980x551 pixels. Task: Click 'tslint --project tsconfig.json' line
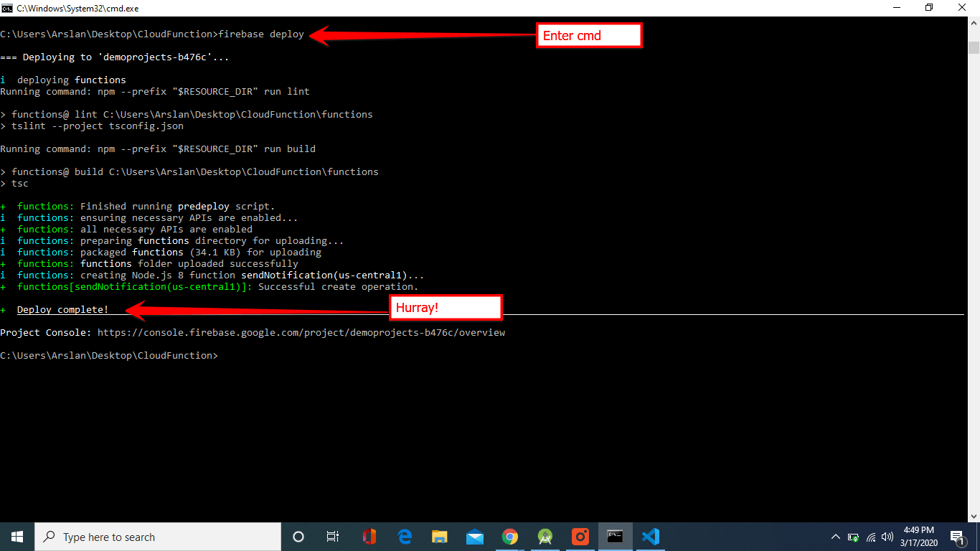[x=92, y=126]
